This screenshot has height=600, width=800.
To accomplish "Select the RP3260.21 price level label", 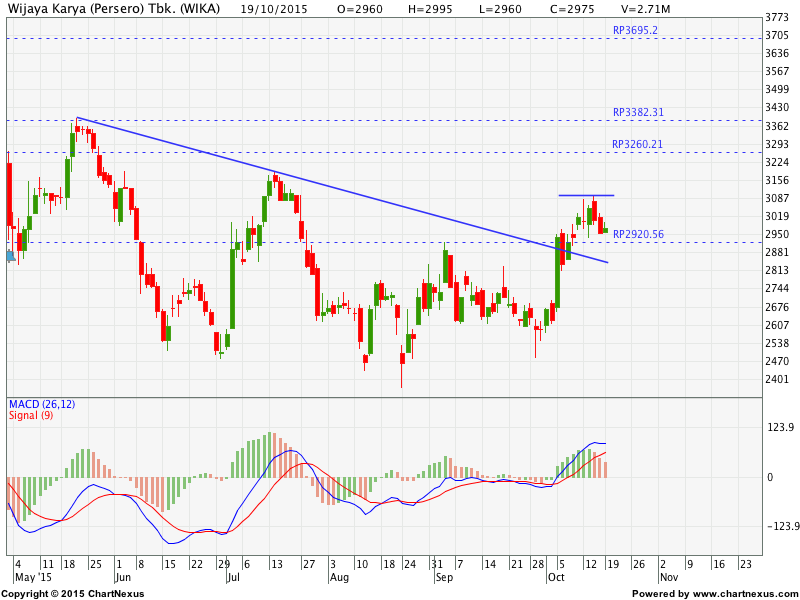I will pyautogui.click(x=640, y=144).
